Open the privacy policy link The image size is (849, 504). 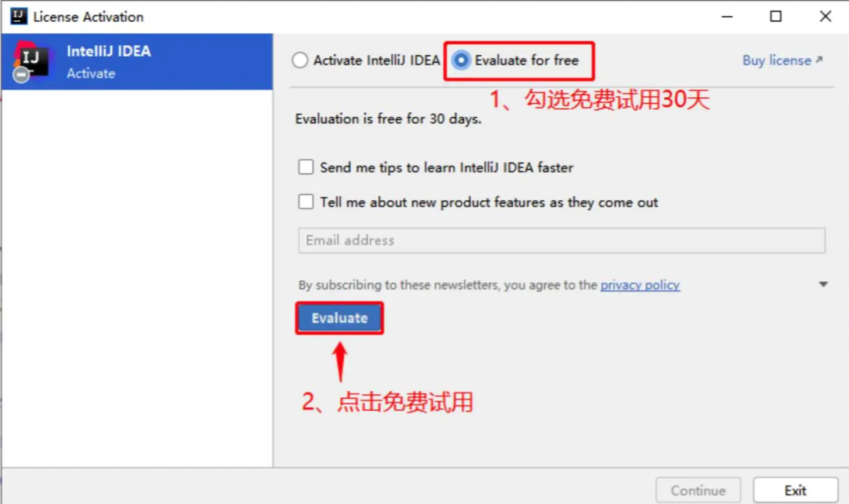(x=640, y=285)
